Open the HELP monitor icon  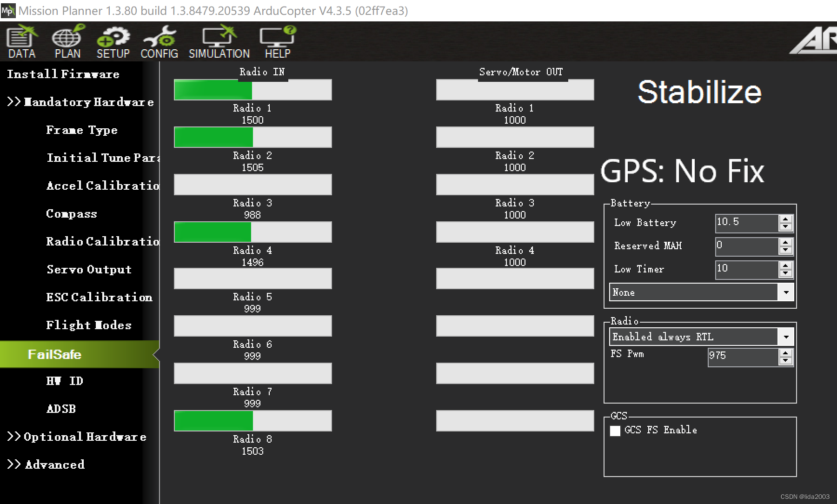click(x=278, y=42)
